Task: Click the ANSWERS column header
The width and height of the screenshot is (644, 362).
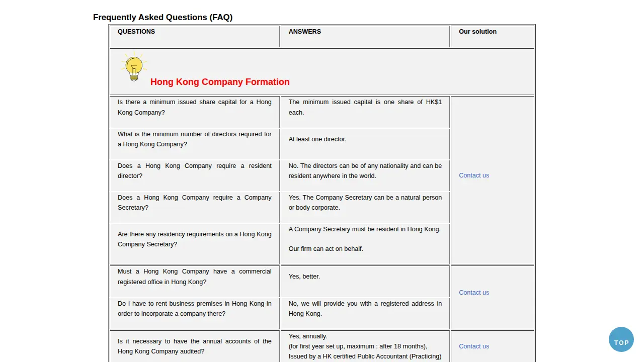Action: [x=305, y=32]
